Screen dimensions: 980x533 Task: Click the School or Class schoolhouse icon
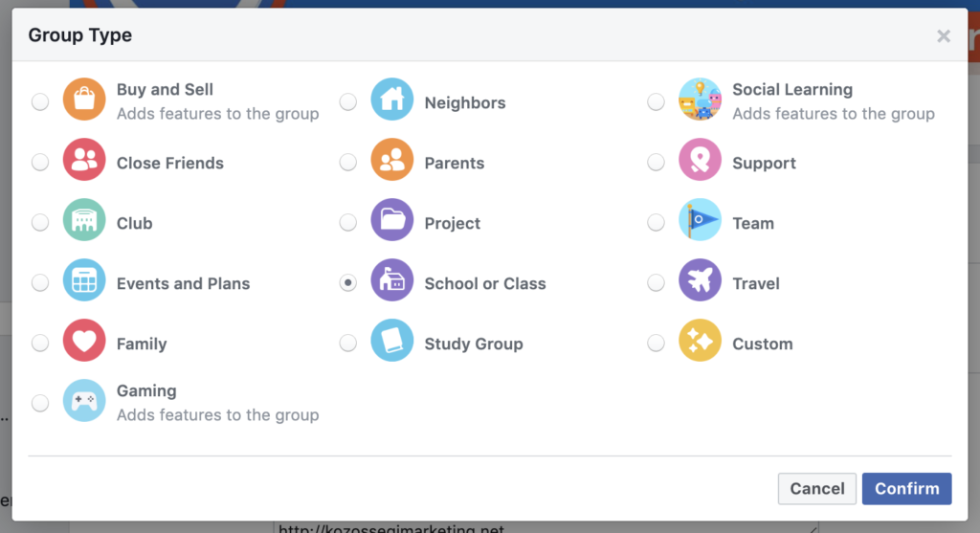click(x=391, y=280)
